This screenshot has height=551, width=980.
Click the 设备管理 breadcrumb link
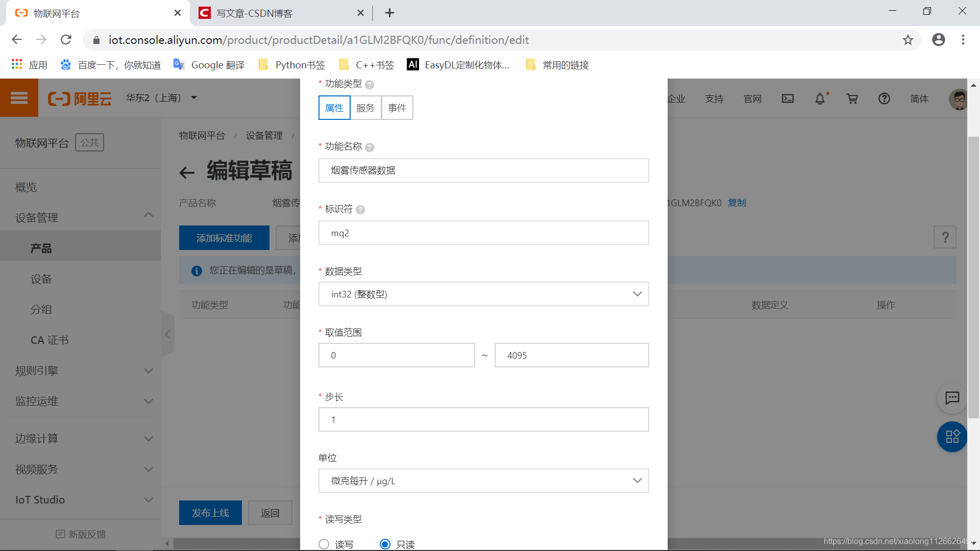[264, 135]
